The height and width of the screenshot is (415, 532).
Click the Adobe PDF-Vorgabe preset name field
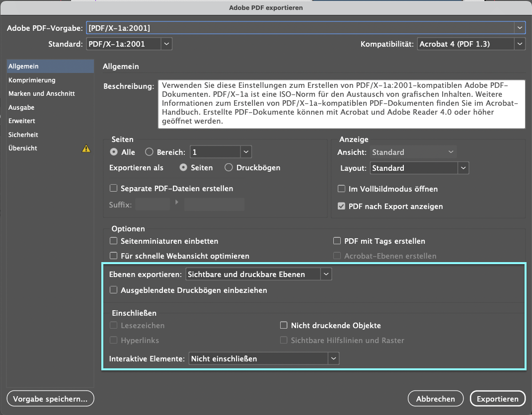point(301,28)
